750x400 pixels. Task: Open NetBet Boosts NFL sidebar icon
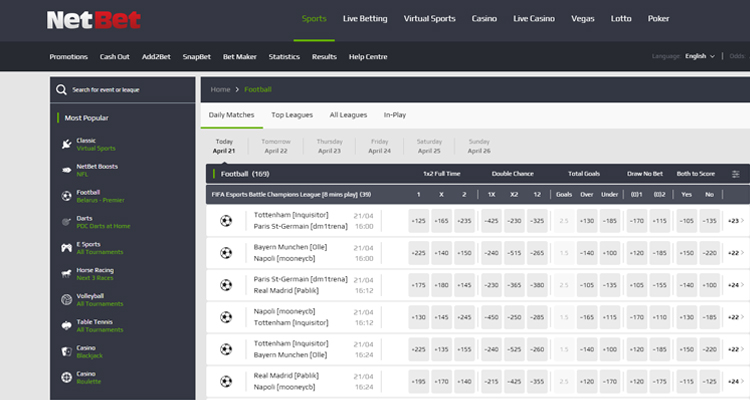pyautogui.click(x=66, y=170)
